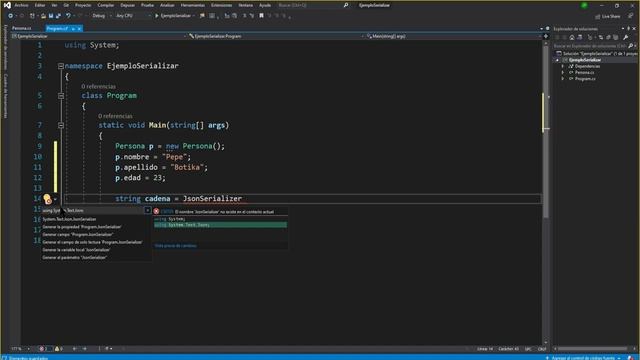Click the Live Share button
Screen dimensions: 640x360
click(x=608, y=16)
